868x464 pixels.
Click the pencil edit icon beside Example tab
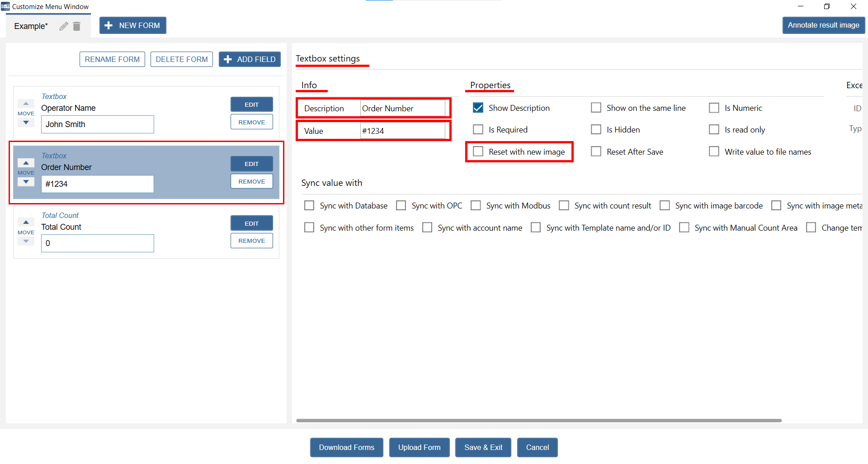[64, 26]
